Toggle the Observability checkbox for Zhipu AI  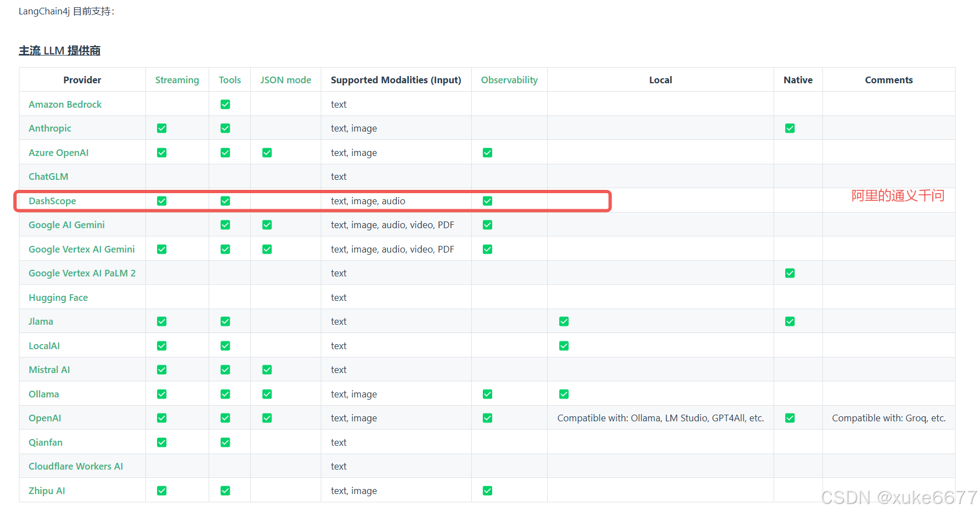click(x=487, y=490)
